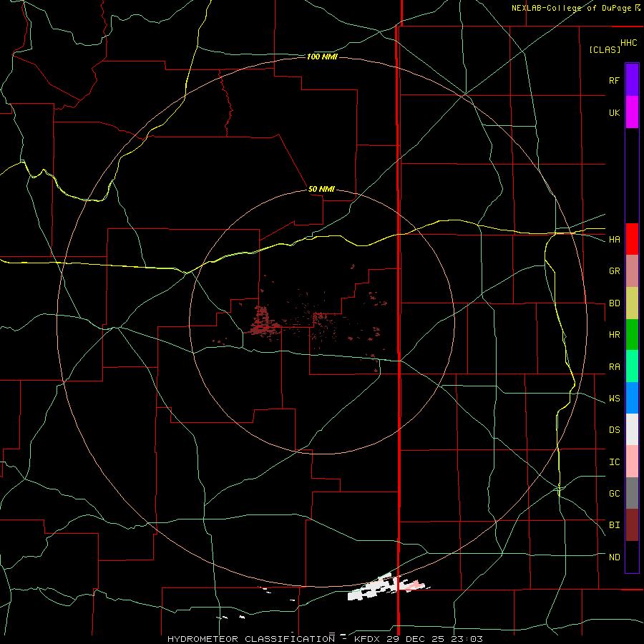The height and width of the screenshot is (644, 644).
Task: Click the "KFDX" radar site identifier
Action: [x=369, y=639]
